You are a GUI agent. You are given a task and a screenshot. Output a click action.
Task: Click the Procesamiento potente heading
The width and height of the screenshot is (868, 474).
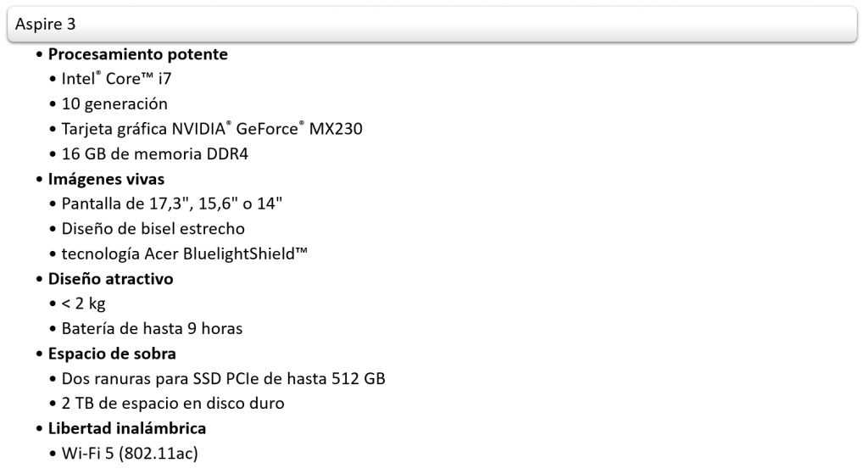click(138, 54)
